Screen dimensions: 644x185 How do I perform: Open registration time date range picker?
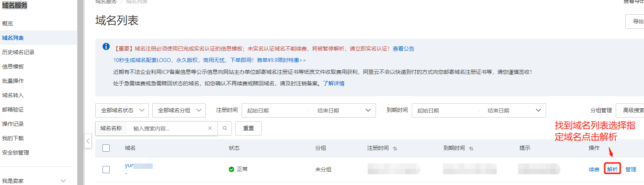[x=308, y=110]
